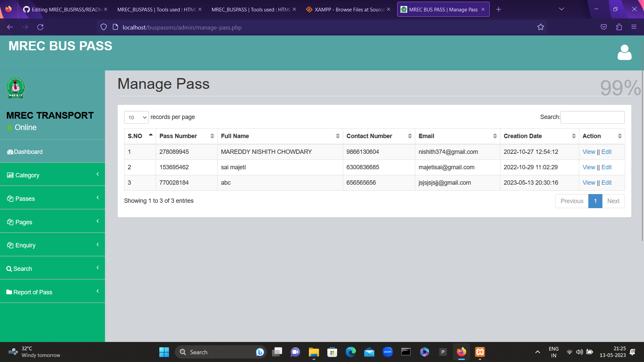View pass for sai majeti
The height and width of the screenshot is (362, 644).
[x=589, y=167]
